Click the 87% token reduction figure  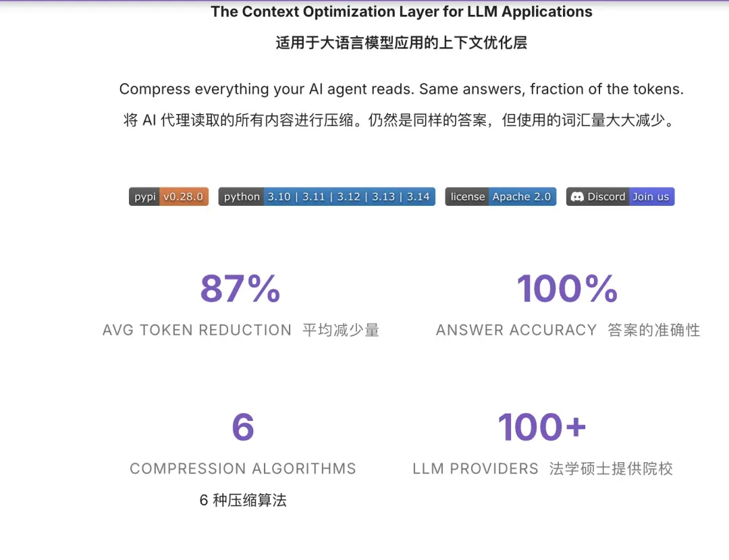point(240,289)
